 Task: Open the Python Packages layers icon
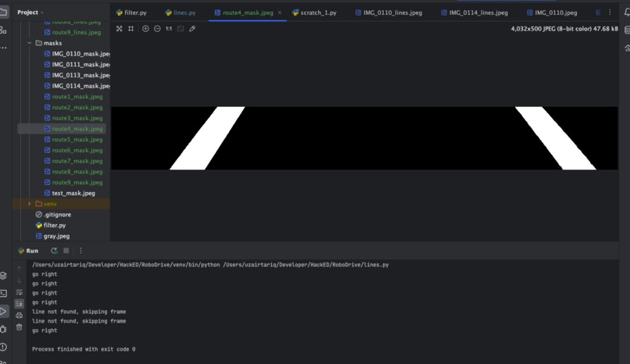pos(3,275)
